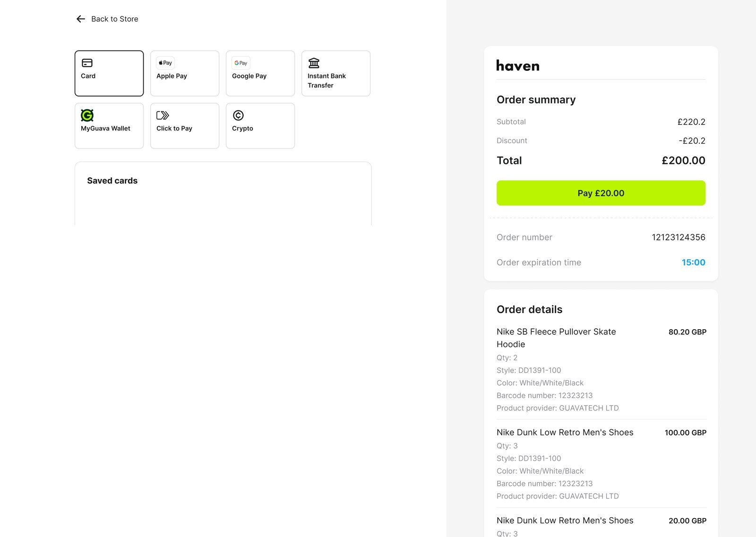
Task: Pay with the Pay £20.00 button
Action: point(601,193)
